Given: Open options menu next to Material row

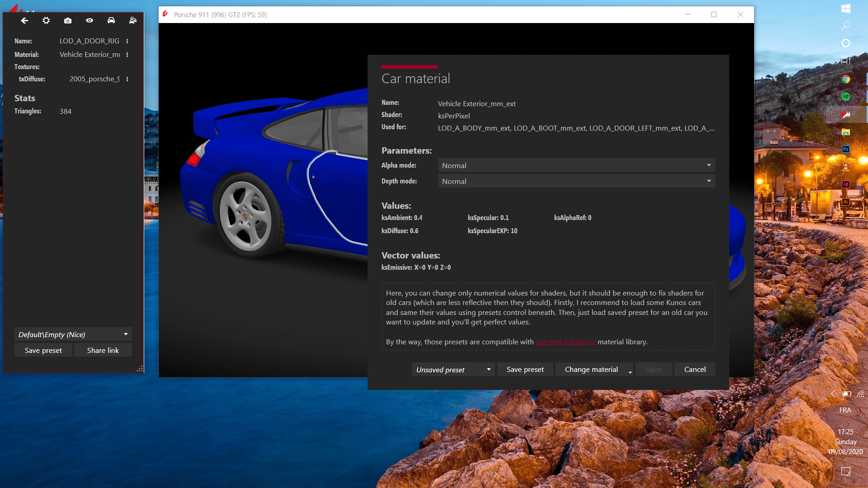Looking at the screenshot, I should pyautogui.click(x=127, y=55).
